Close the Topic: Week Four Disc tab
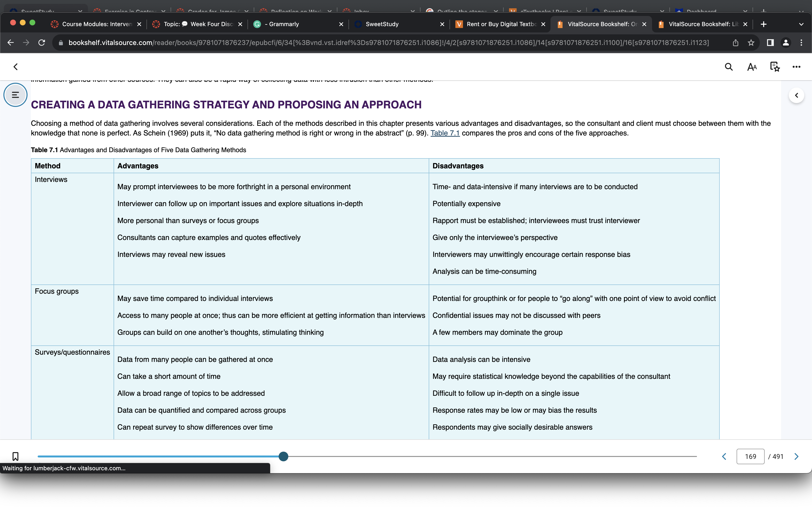 (x=240, y=24)
